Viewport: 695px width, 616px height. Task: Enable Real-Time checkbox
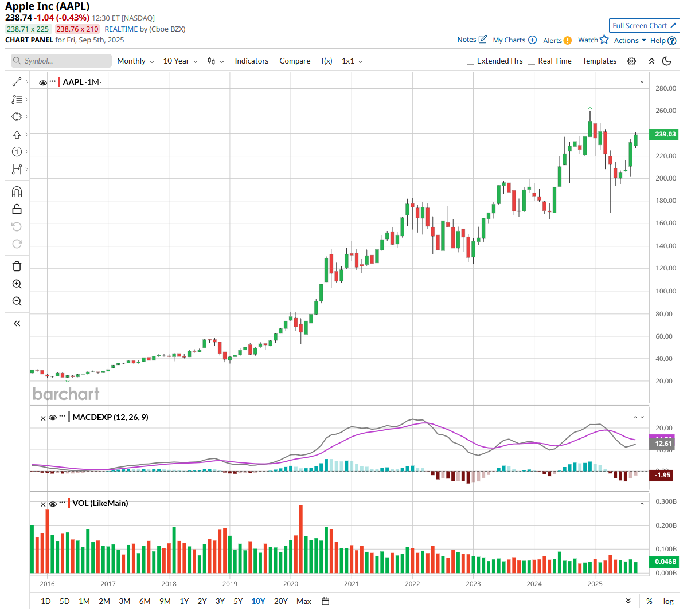point(531,61)
